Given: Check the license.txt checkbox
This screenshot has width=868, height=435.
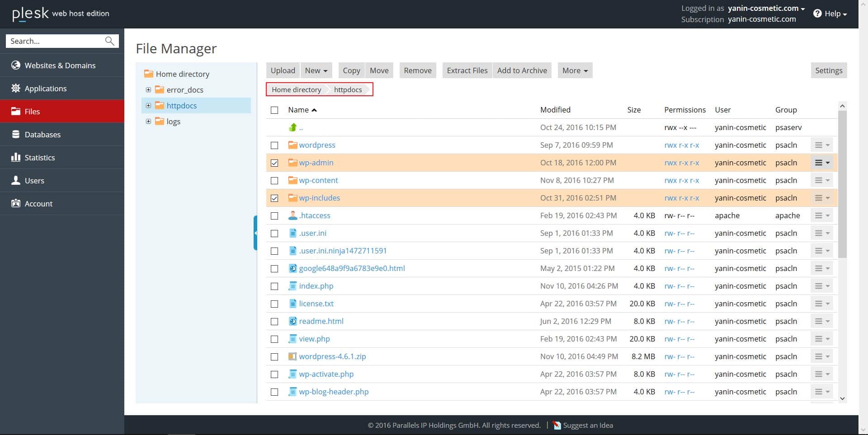Looking at the screenshot, I should pyautogui.click(x=274, y=304).
